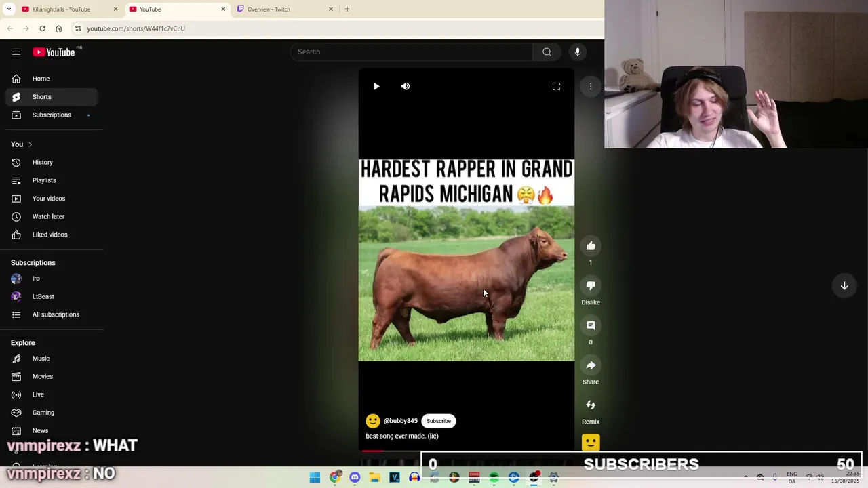Open Movies in Explore
Image resolution: width=868 pixels, height=488 pixels.
click(x=52, y=377)
